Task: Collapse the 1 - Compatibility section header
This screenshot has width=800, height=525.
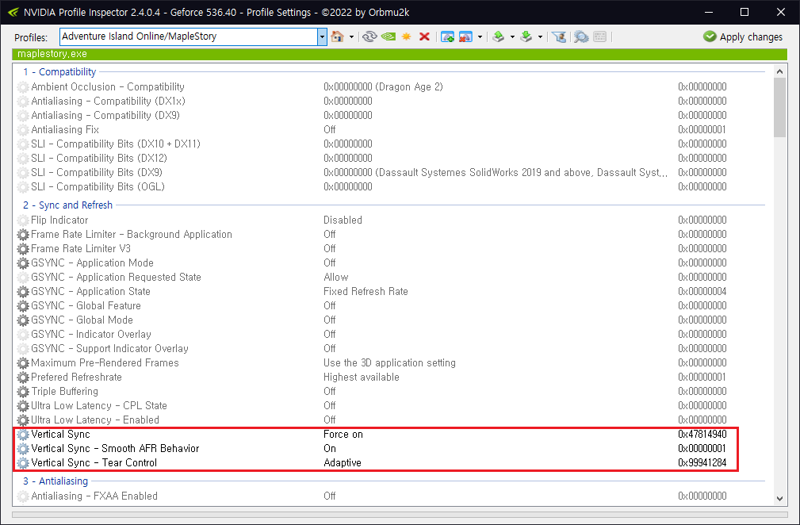Action: coord(59,72)
